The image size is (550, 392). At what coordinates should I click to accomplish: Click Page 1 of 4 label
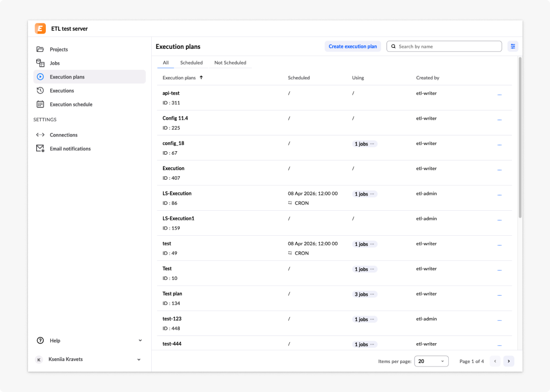coord(472,361)
